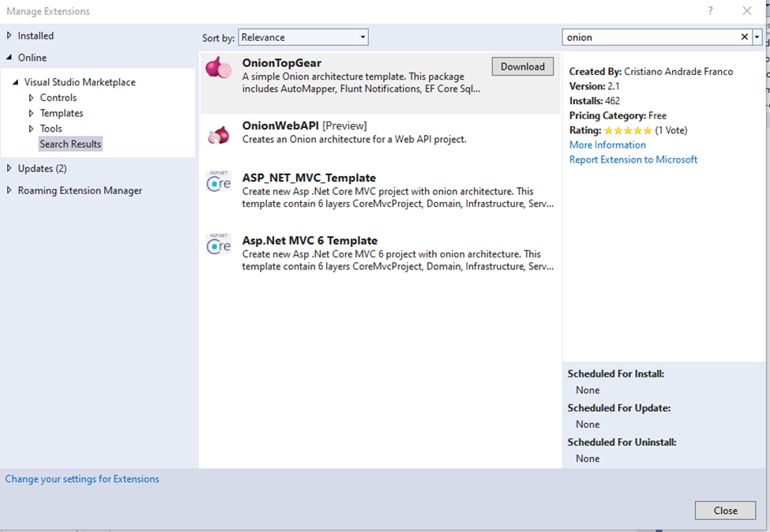
Task: Click the Installs: 462 text
Action: coord(595,101)
